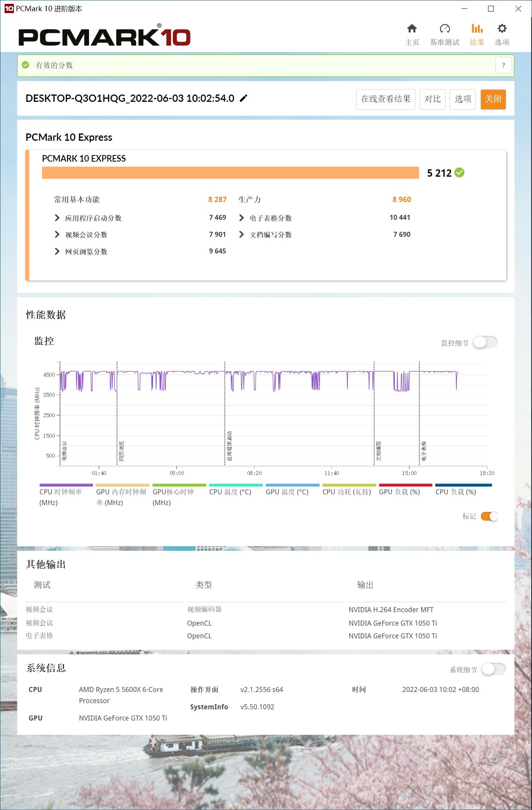532x810 pixels.
Task: Click the 对比 compare button
Action: tap(433, 99)
